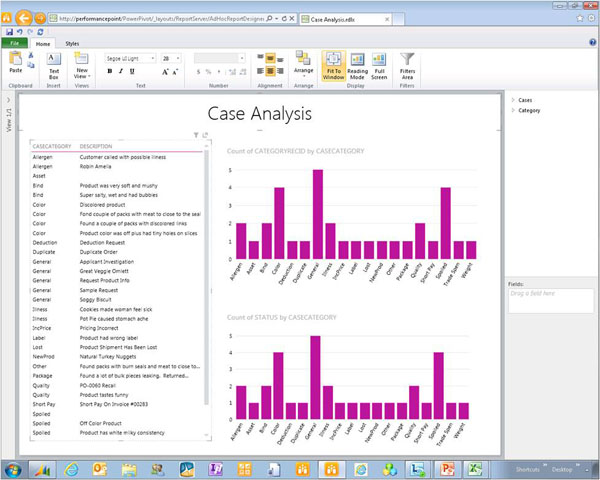
Task: Open the File tab
Action: [x=17, y=44]
